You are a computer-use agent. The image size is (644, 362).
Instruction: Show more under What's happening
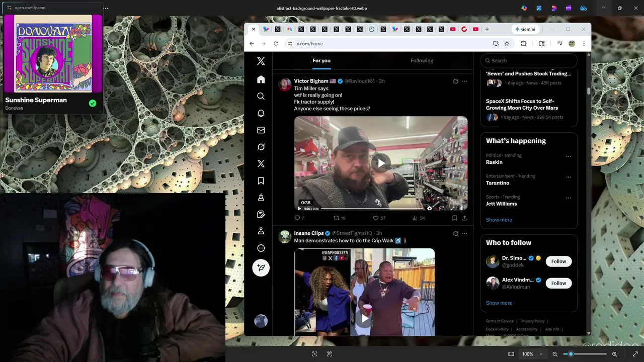point(499,220)
